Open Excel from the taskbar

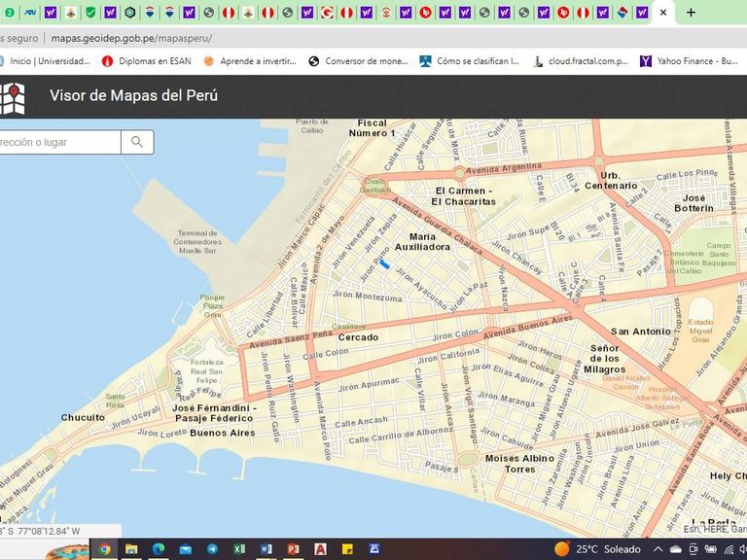(239, 549)
